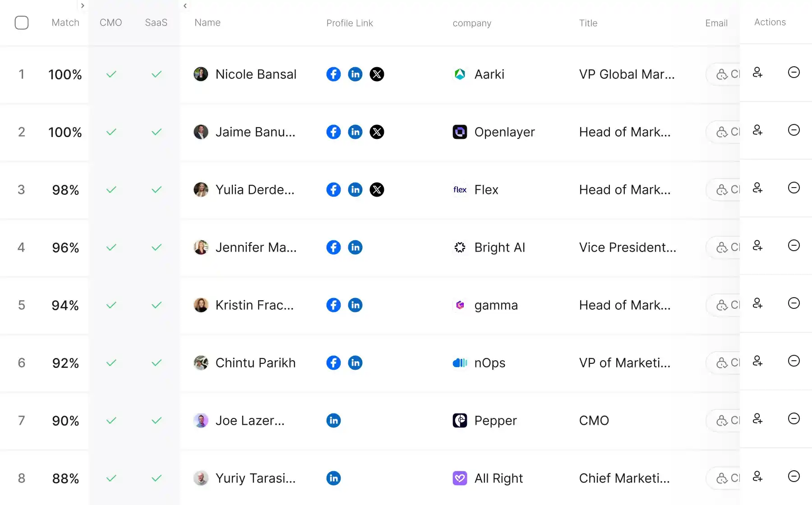Open Yulia Derde's Facebook profile icon
The height and width of the screenshot is (505, 812).
[x=333, y=189]
